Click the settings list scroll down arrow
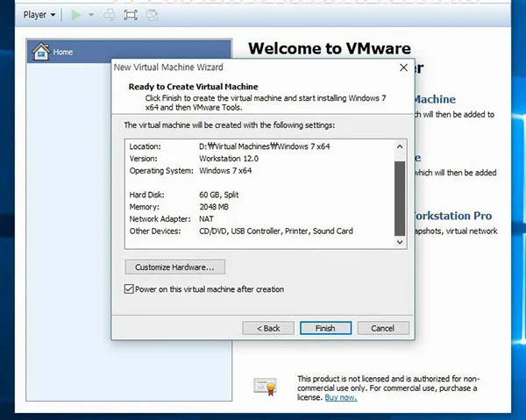 (400, 242)
